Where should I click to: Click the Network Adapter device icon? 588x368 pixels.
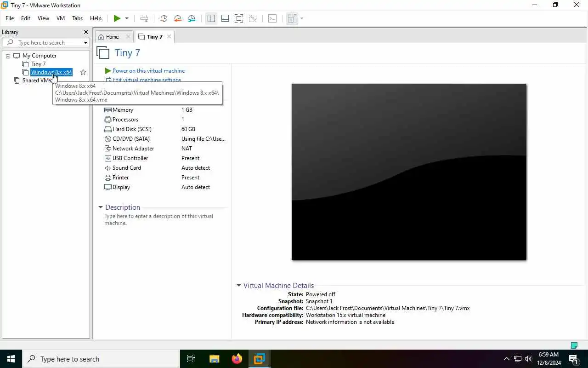pyautogui.click(x=108, y=149)
